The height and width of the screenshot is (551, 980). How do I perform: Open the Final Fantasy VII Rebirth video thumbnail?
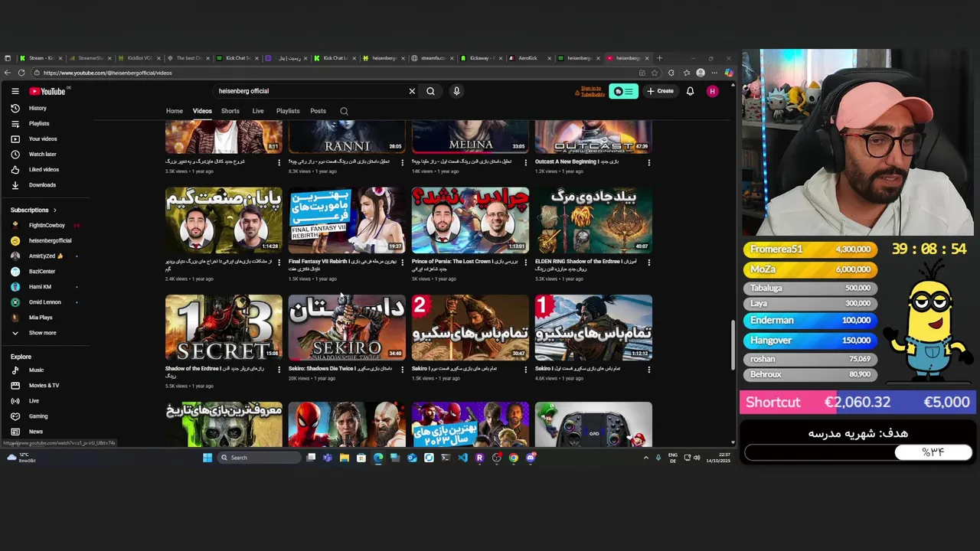[x=347, y=220]
